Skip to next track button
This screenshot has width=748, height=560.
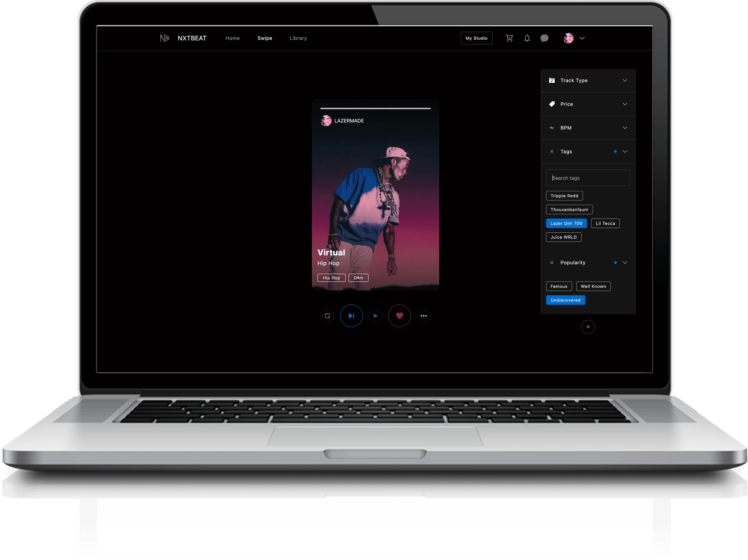[351, 316]
